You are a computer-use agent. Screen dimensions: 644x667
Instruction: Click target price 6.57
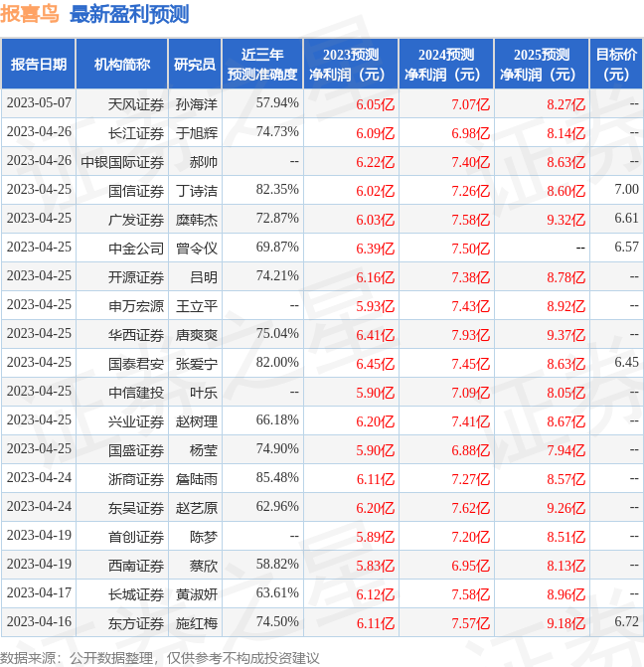pos(626,248)
